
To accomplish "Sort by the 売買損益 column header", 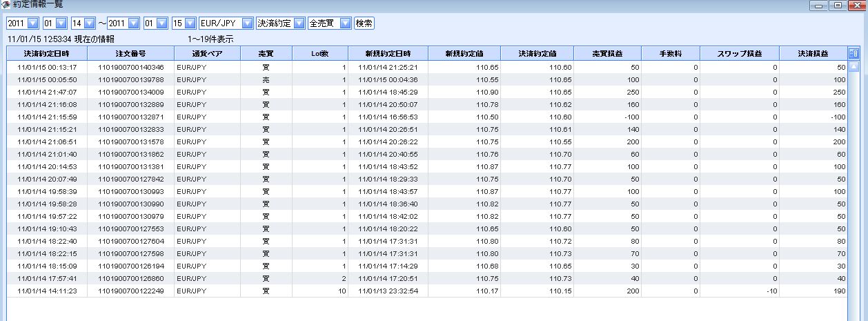I will (x=606, y=53).
